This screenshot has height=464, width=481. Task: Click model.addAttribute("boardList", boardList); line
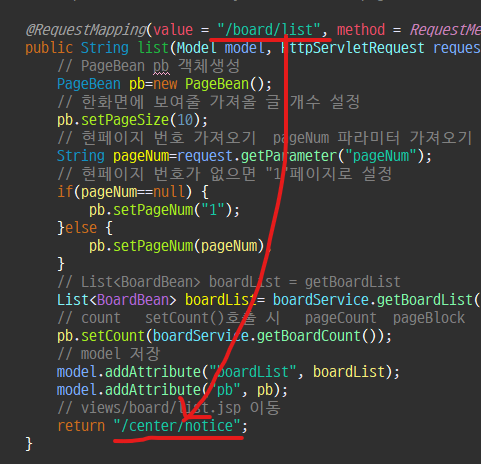point(228,372)
